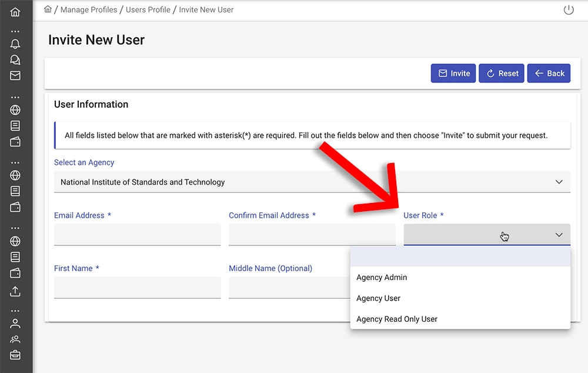
Task: Expand the Select an Agency dropdown
Action: [x=312, y=182]
